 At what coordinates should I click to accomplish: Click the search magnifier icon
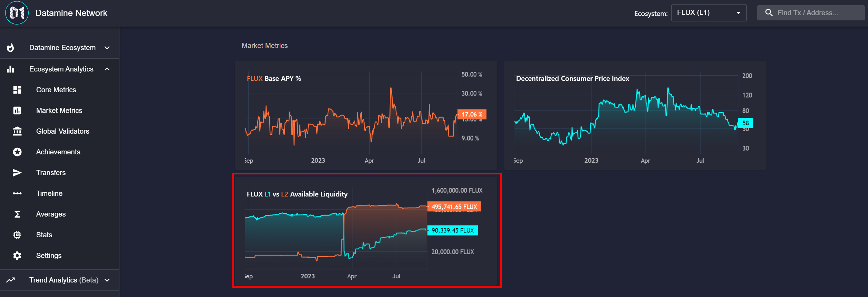tap(769, 13)
